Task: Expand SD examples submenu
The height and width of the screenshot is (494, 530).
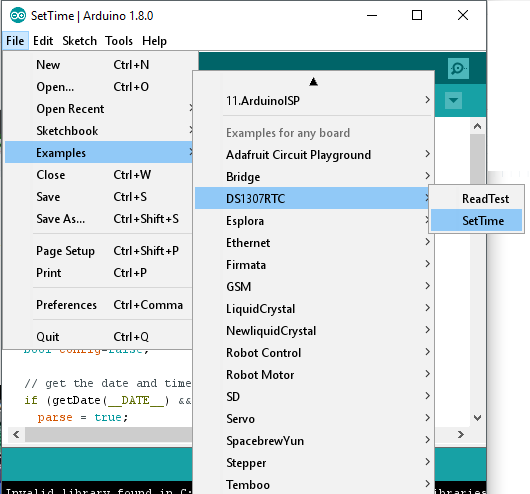Action: point(313,396)
